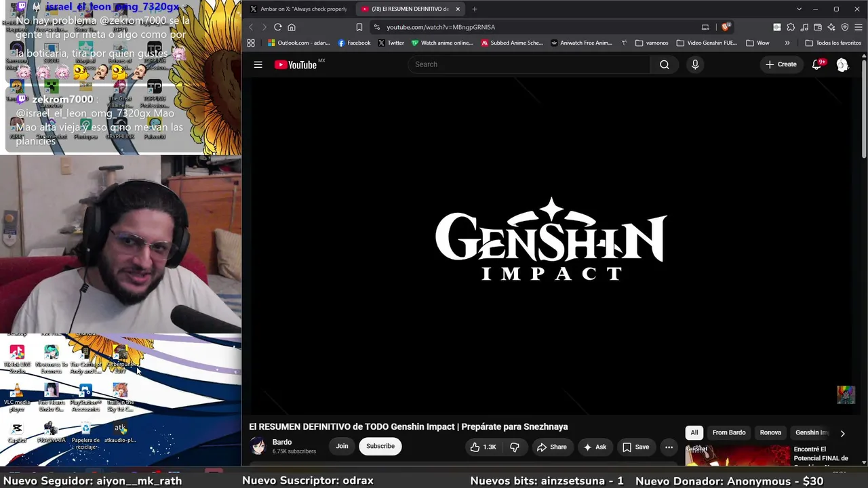The width and height of the screenshot is (868, 488).
Task: Close the YouTube video tab
Action: (458, 9)
